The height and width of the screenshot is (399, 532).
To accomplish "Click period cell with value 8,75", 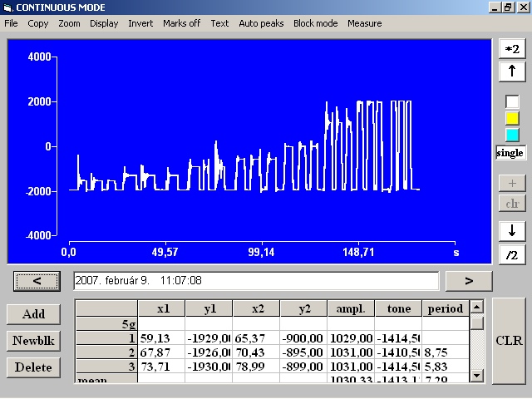I will [446, 352].
